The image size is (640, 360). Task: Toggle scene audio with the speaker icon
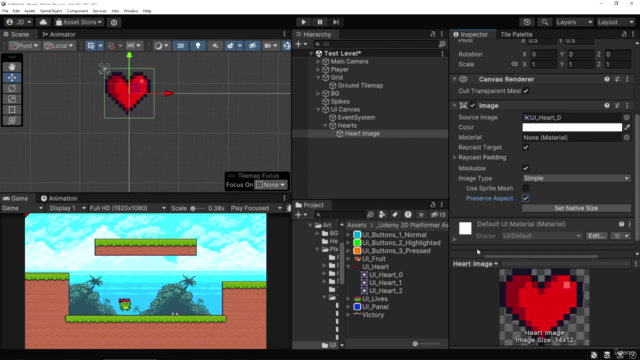(215, 46)
